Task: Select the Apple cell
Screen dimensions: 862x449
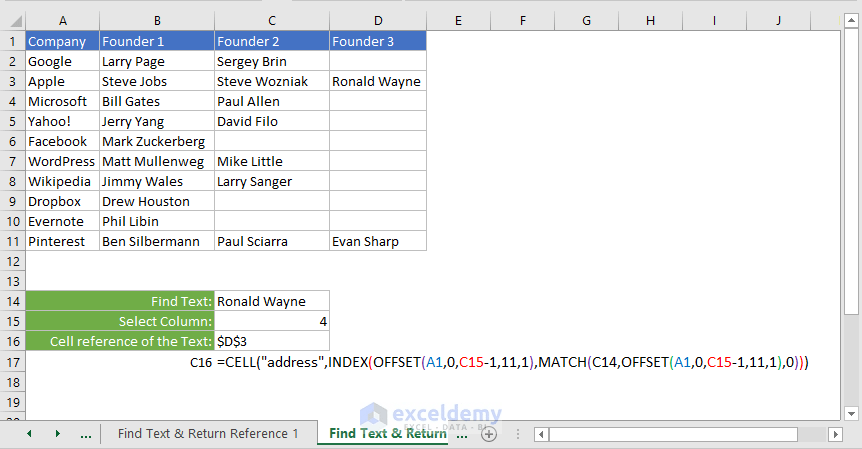Action: pyautogui.click(x=63, y=81)
